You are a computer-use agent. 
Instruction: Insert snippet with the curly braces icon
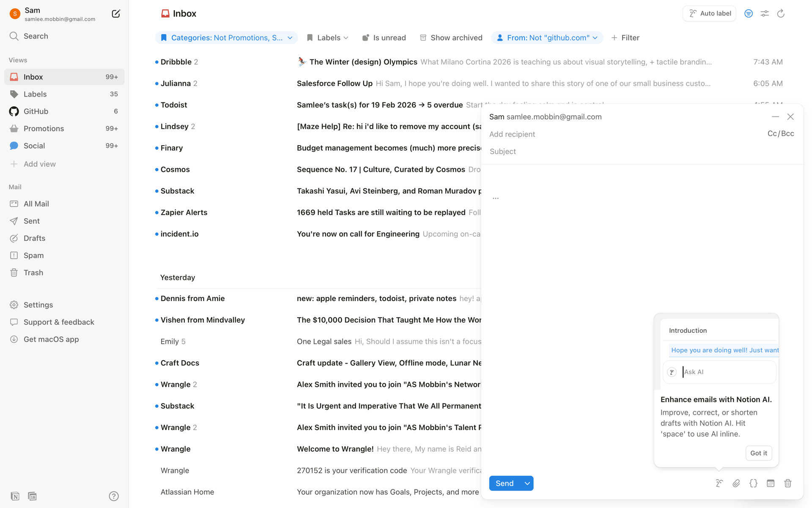pos(753,483)
